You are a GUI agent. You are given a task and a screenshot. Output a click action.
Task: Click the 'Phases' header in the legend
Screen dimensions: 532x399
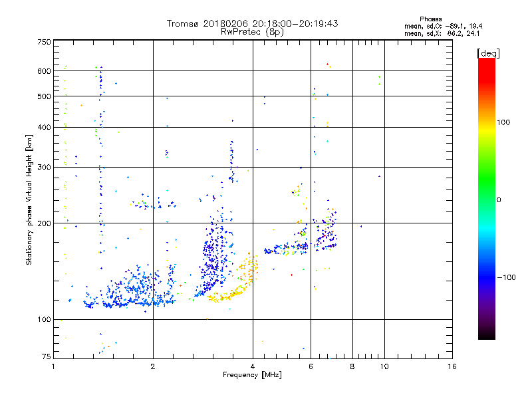tap(430, 19)
